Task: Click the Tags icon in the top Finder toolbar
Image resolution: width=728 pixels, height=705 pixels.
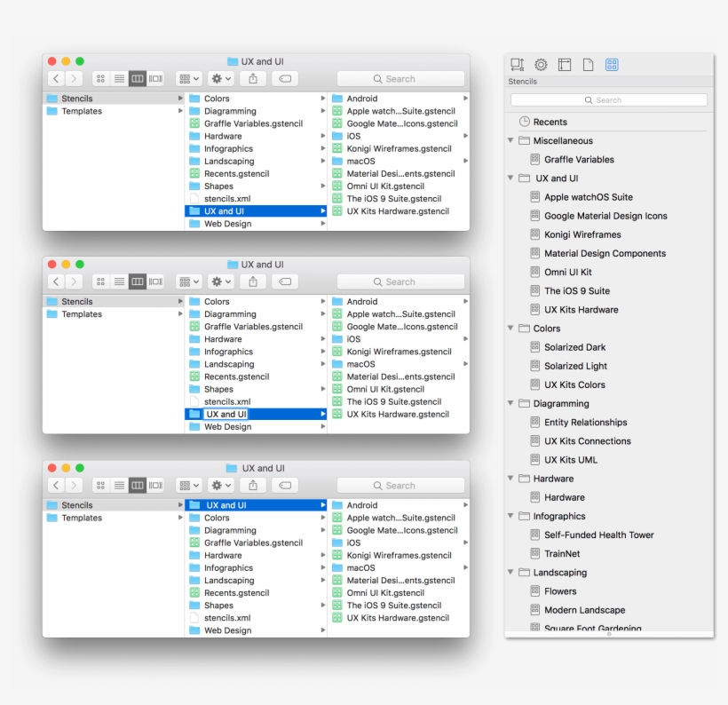Action: (284, 78)
